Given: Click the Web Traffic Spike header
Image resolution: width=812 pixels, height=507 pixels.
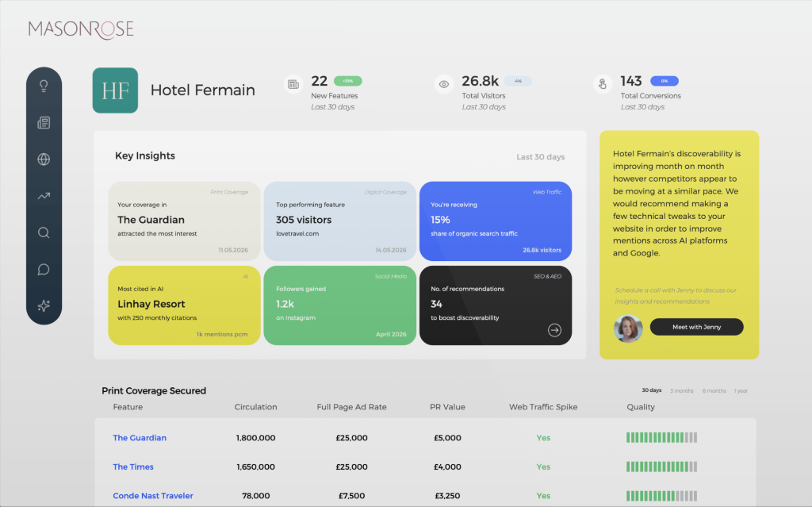Looking at the screenshot, I should (543, 407).
